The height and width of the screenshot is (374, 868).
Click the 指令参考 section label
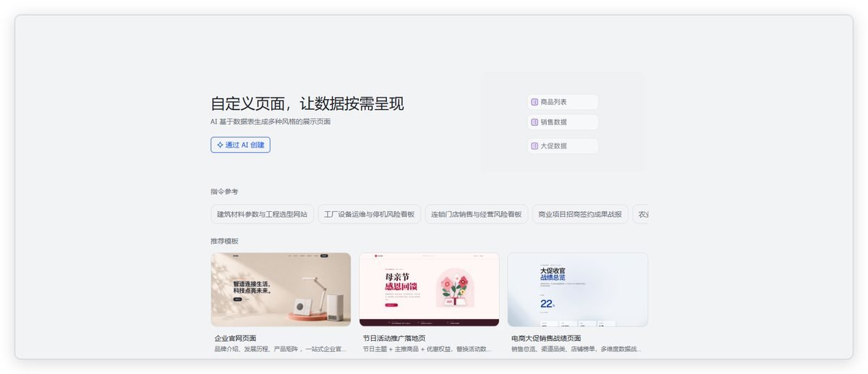tap(224, 192)
